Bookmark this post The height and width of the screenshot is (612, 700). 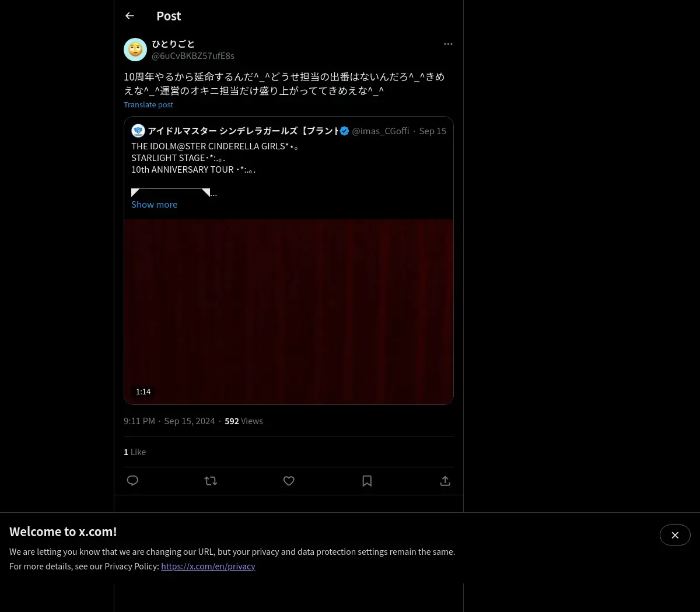coord(367,481)
